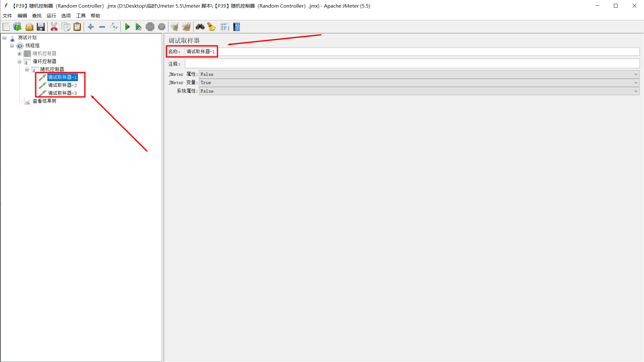
Task: Collapse the 测试计划 tree node
Action: (4, 38)
